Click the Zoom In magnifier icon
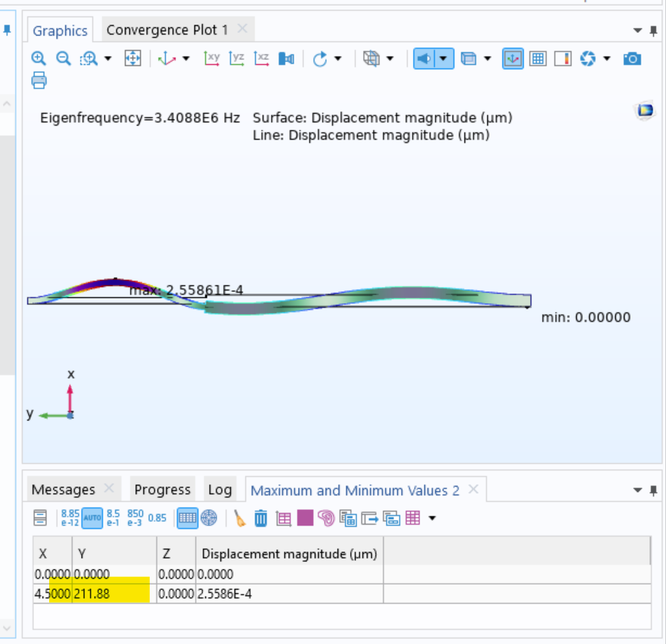This screenshot has height=644, width=666. pyautogui.click(x=38, y=59)
